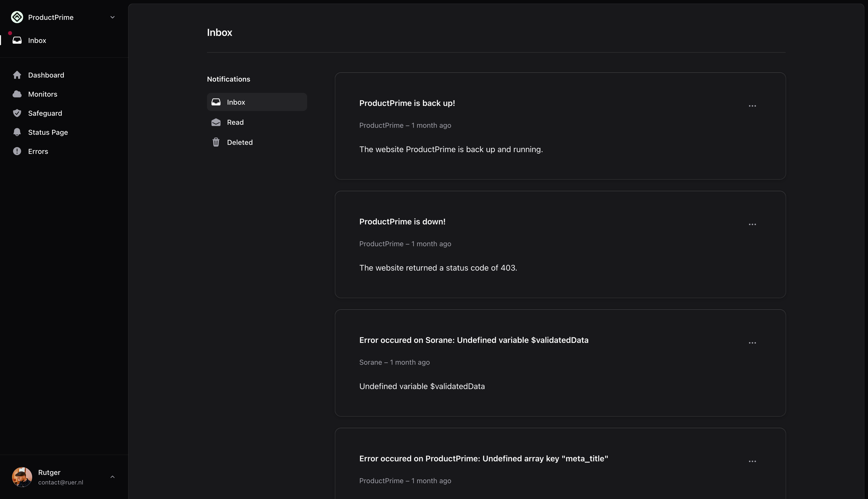Expand the Rutger account menu chevron
Viewport: 868px width, 499px height.
point(112,477)
